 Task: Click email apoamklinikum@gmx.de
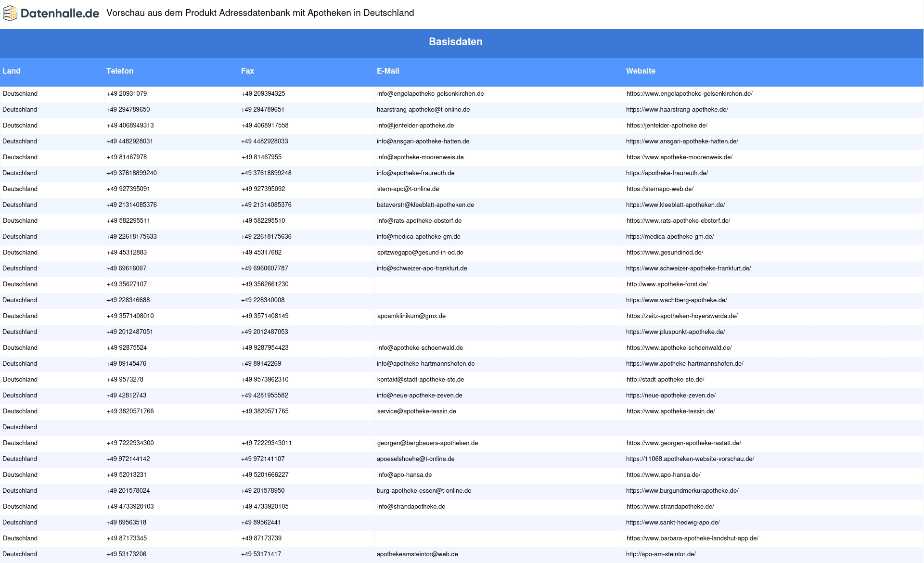click(x=411, y=316)
